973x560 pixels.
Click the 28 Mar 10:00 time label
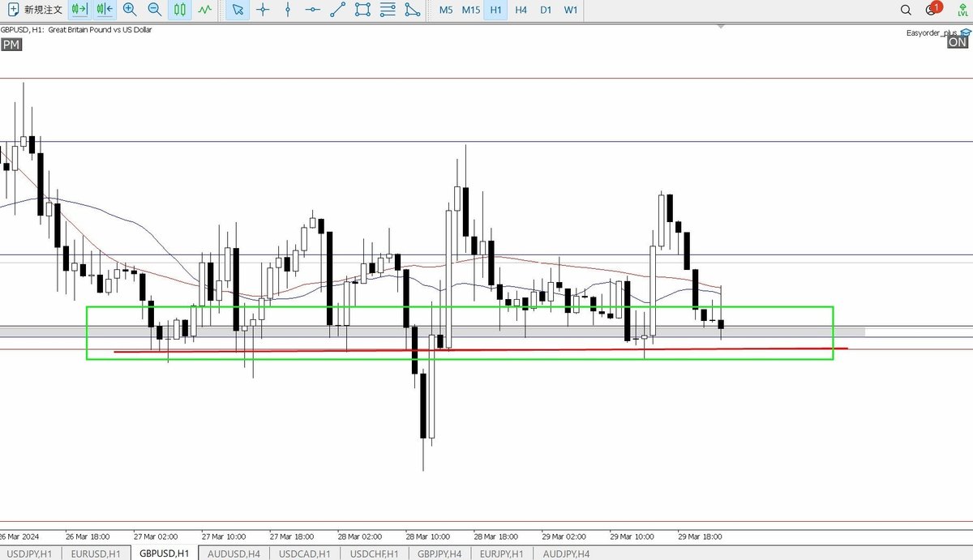point(428,536)
